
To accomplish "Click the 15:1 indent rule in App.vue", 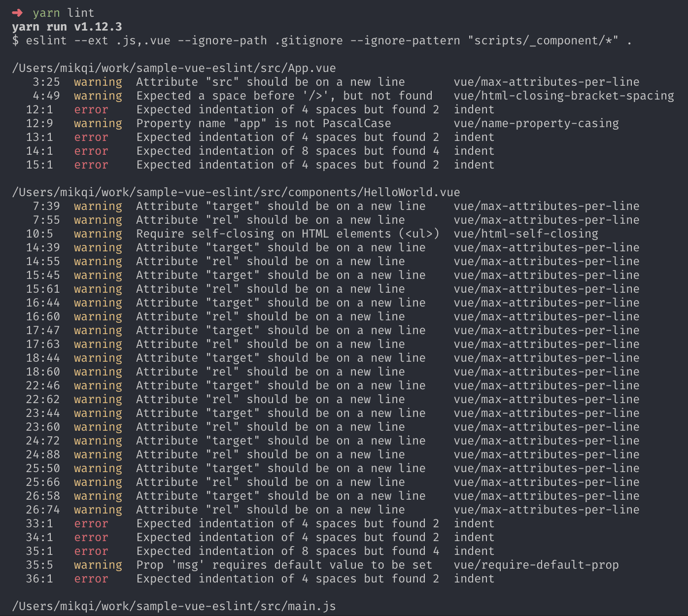I will [474, 165].
